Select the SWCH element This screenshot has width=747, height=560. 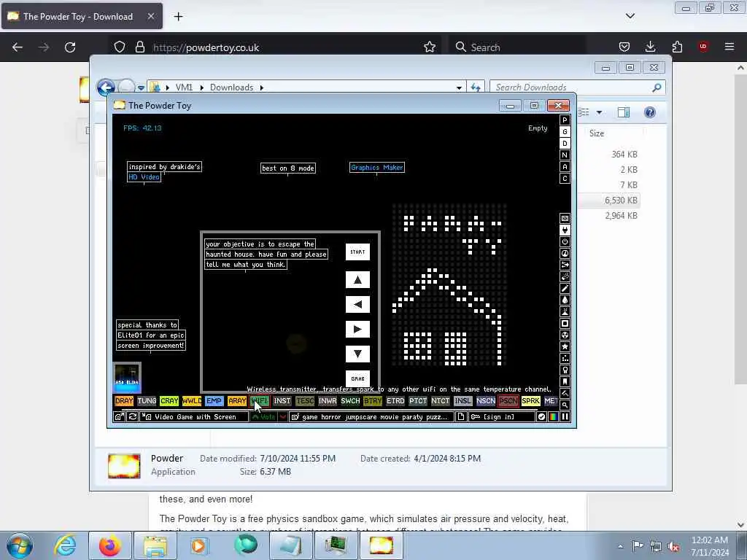[350, 401]
